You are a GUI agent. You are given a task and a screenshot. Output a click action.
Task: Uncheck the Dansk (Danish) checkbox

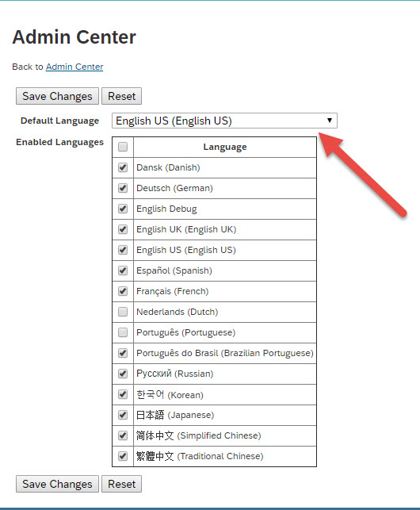click(x=123, y=167)
